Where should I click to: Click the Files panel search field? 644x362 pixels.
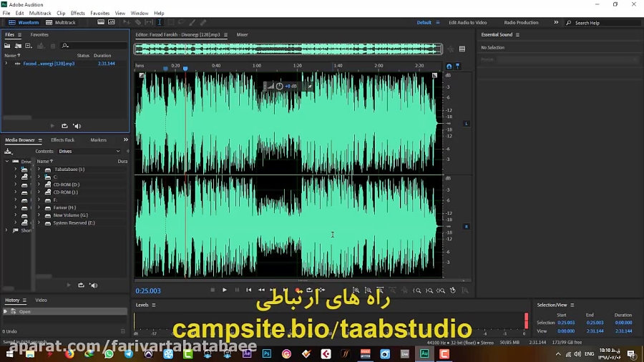pos(94,46)
